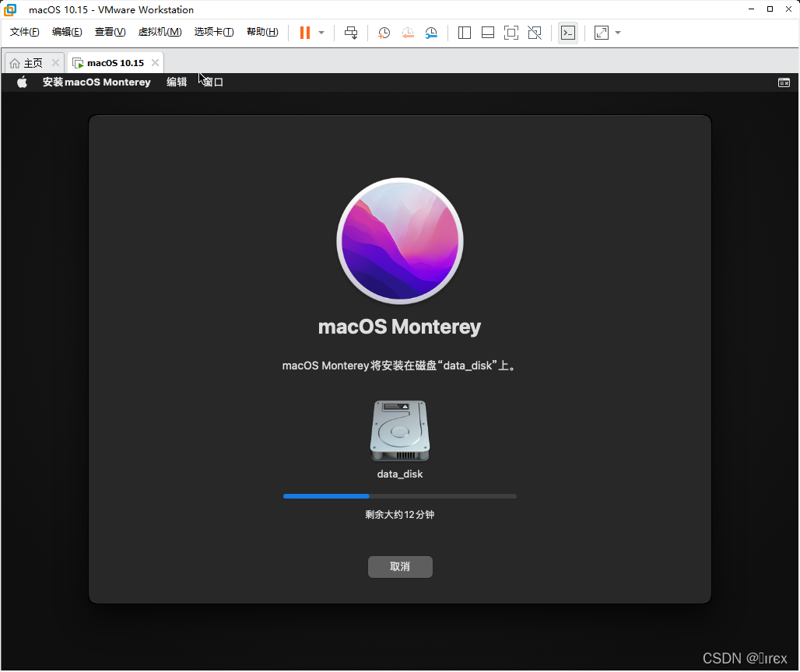This screenshot has width=800, height=672.
Task: Select the macOS 10.15 tab
Action: pyautogui.click(x=115, y=63)
